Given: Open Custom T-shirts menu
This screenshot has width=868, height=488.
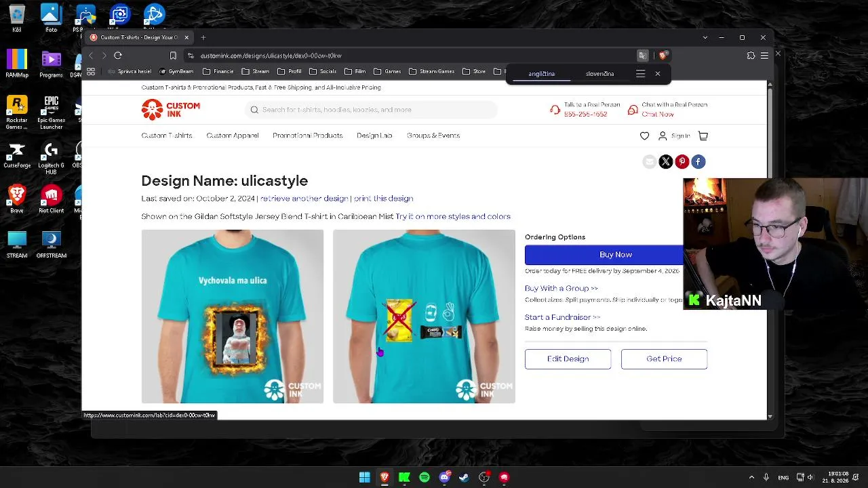Looking at the screenshot, I should [167, 136].
